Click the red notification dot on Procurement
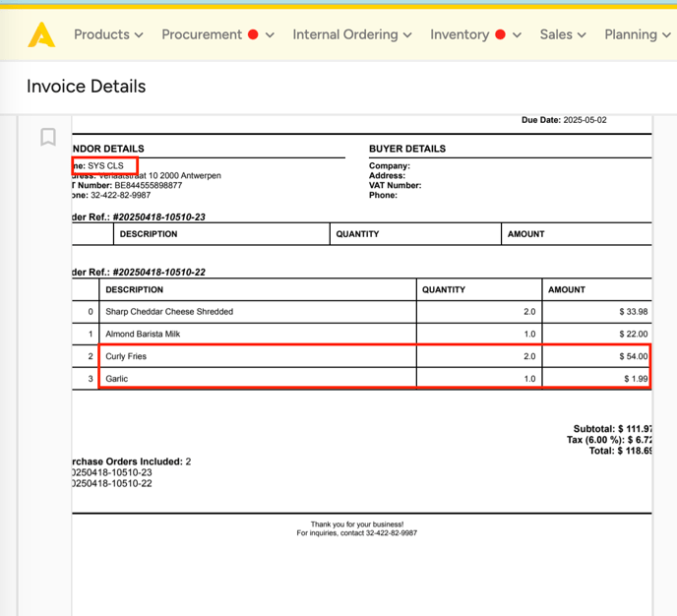Viewport: 677px width, 616px height. click(x=253, y=34)
